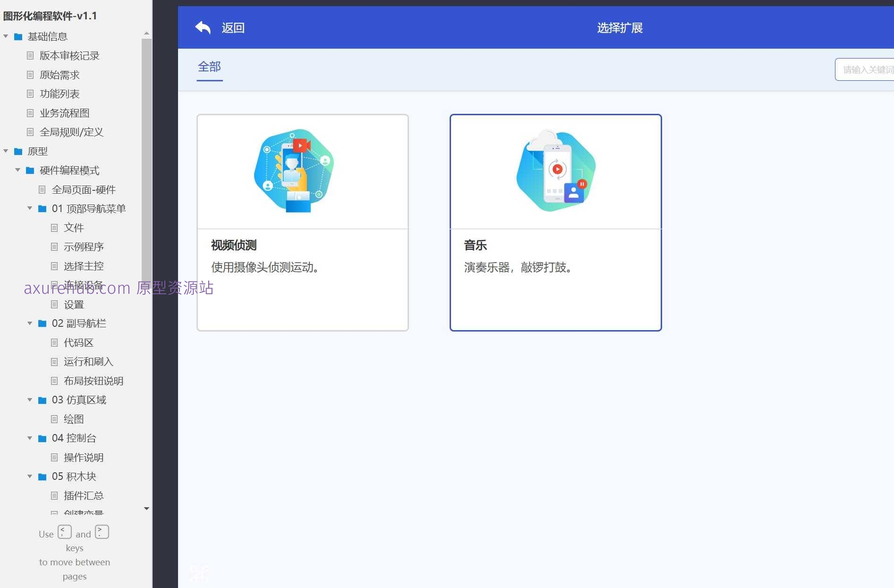Image resolution: width=894 pixels, height=588 pixels.
Task: Open the 全局规则/定义 page
Action: pyautogui.click(x=71, y=132)
